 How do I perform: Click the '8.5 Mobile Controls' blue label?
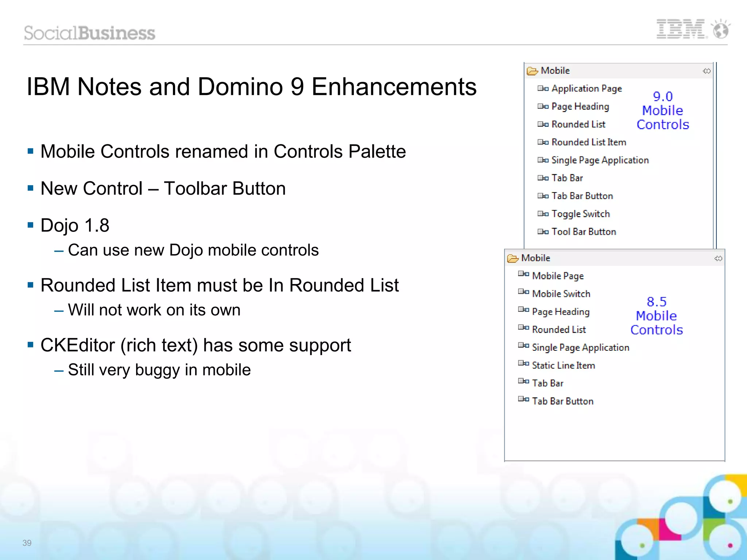657,316
